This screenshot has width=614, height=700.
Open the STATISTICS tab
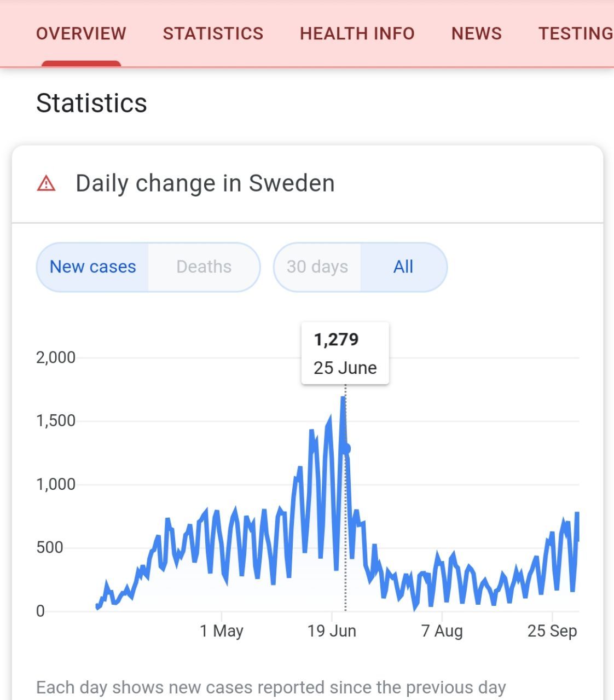click(x=213, y=33)
